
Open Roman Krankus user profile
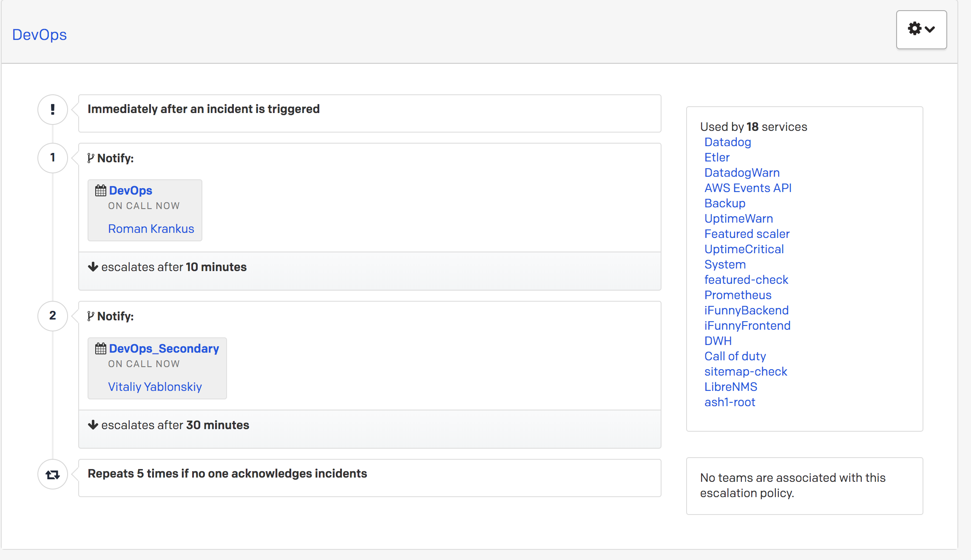(x=151, y=229)
